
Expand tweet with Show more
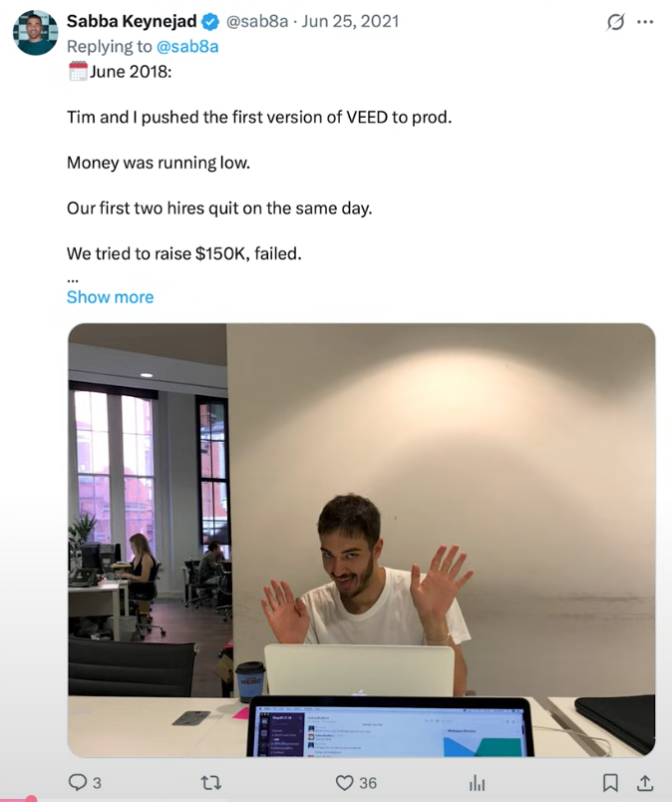110,297
